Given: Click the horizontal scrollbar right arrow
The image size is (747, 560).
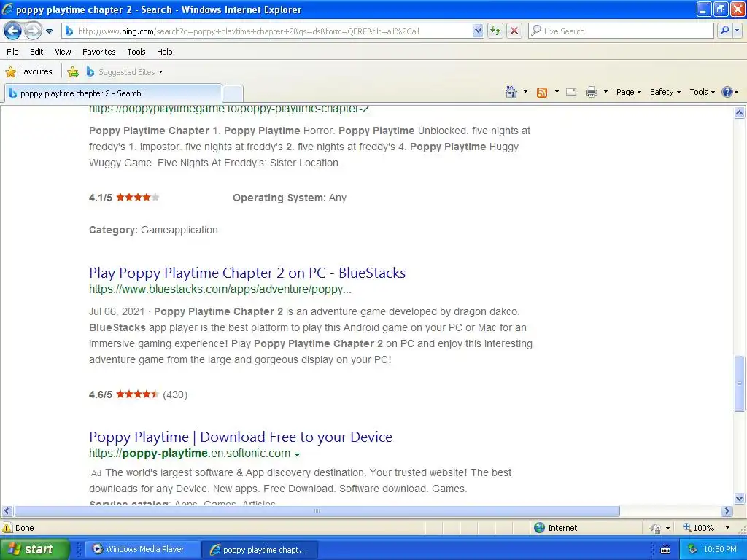Looking at the screenshot, I should pyautogui.click(x=727, y=511).
